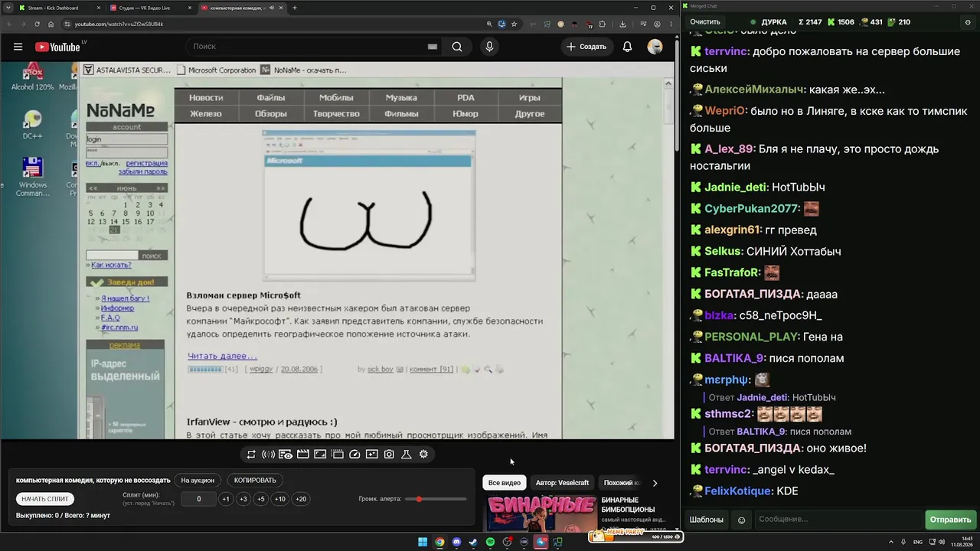Open the 'БИНАРНЫЕ БИМБОПЦИОНЫ' video thumbnail
The image size is (980, 551).
541,514
